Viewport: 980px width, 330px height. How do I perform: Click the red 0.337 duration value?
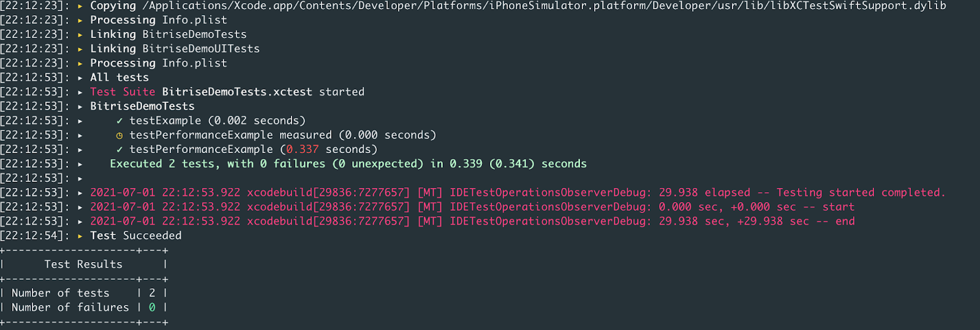tap(303, 149)
